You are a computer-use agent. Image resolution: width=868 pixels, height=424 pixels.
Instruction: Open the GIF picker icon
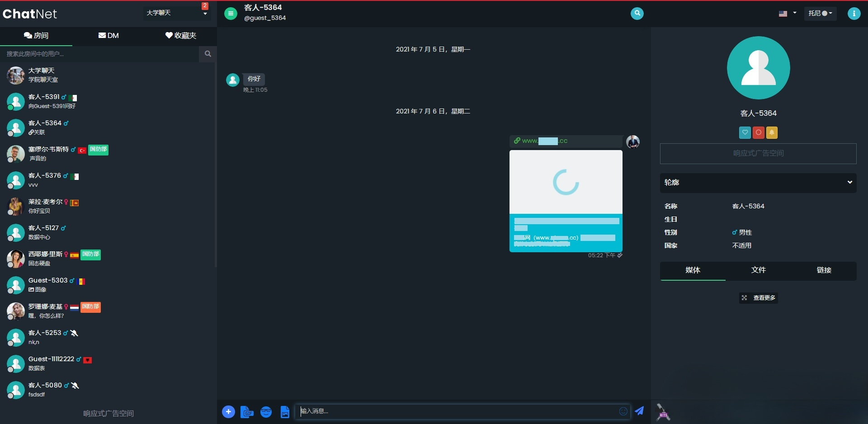pyautogui.click(x=247, y=412)
